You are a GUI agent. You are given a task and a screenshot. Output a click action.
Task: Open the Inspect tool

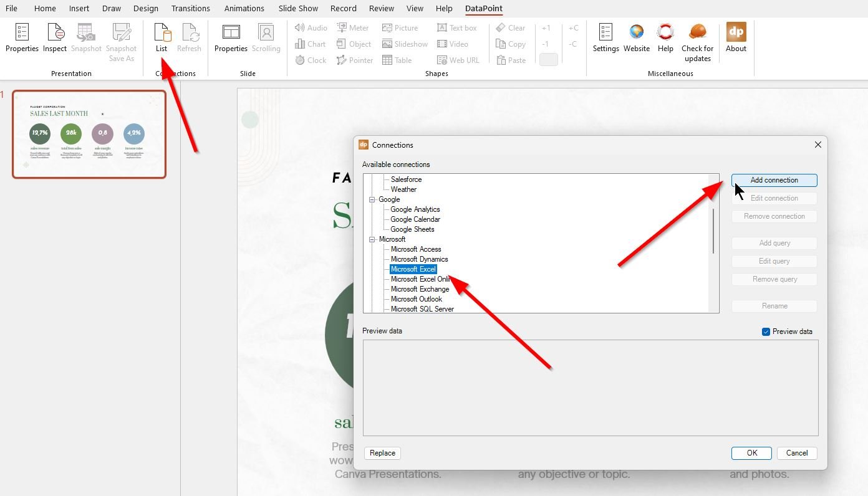tap(55, 38)
